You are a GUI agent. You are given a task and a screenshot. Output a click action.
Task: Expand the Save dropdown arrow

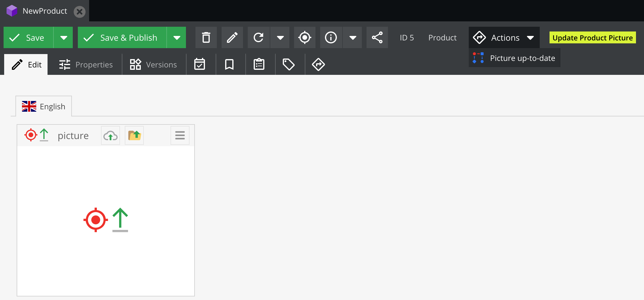(x=63, y=38)
